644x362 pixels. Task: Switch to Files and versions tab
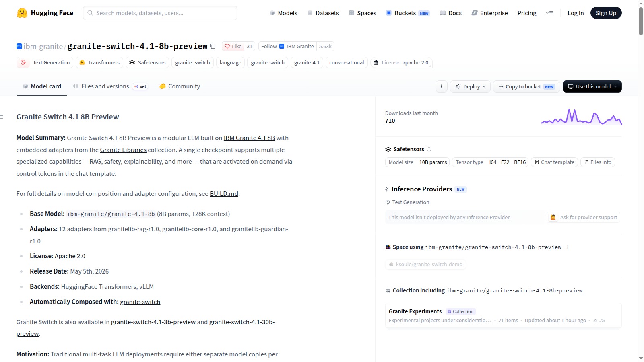click(x=110, y=86)
